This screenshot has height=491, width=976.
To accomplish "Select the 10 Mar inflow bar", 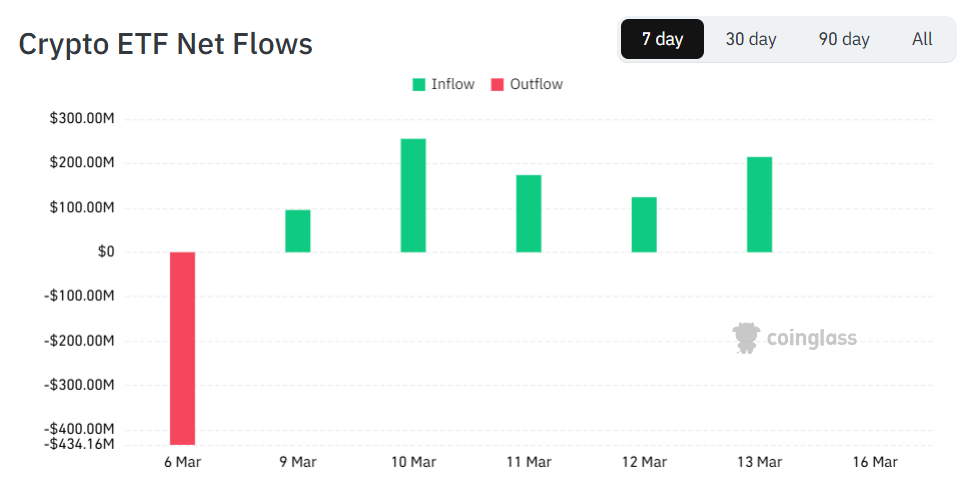I will point(413,195).
